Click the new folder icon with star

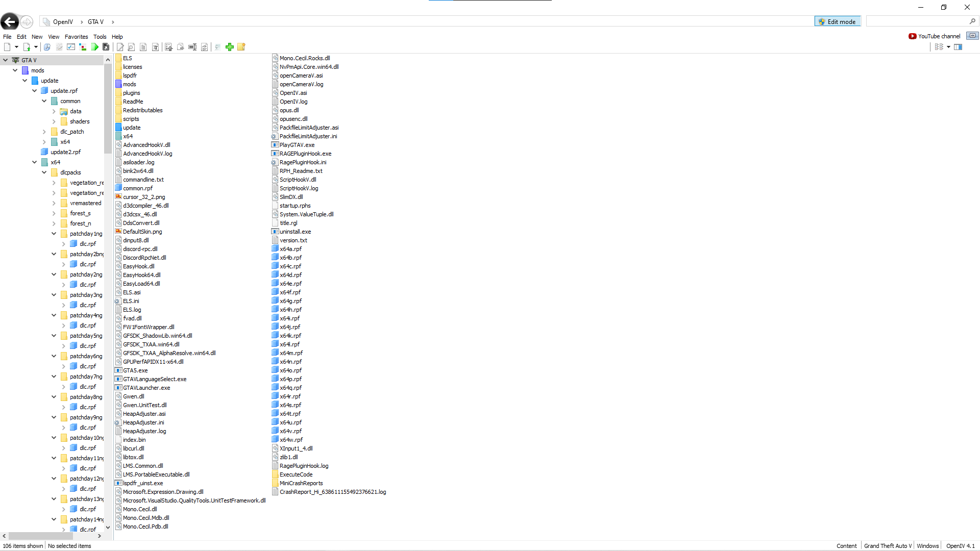pyautogui.click(x=241, y=47)
